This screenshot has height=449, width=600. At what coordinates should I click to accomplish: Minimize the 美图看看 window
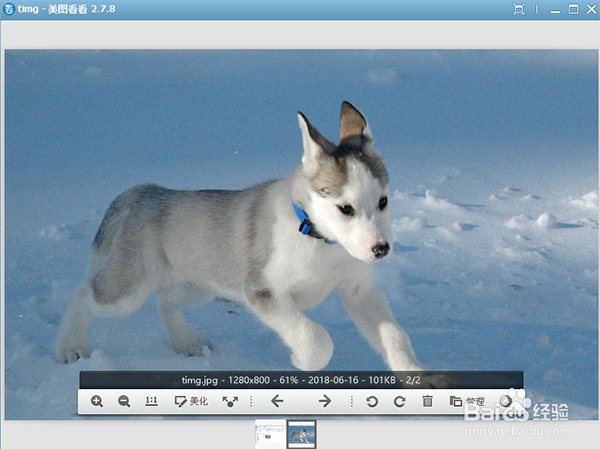click(556, 9)
